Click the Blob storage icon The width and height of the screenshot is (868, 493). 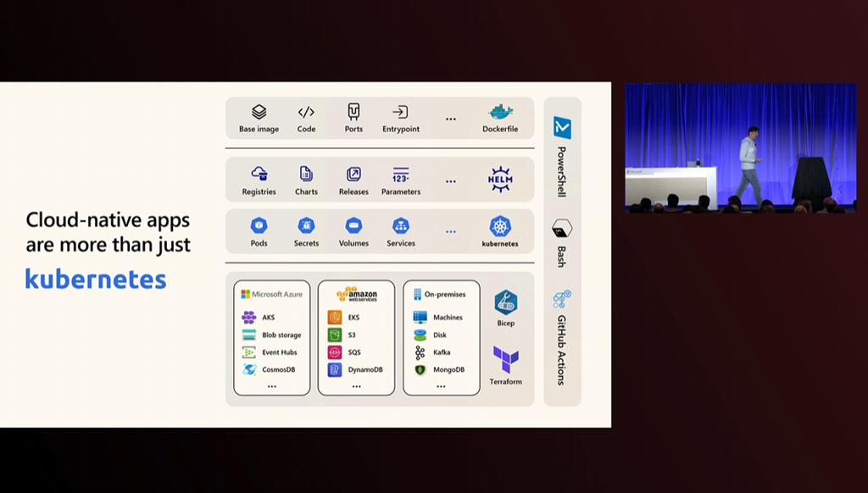pyautogui.click(x=249, y=335)
